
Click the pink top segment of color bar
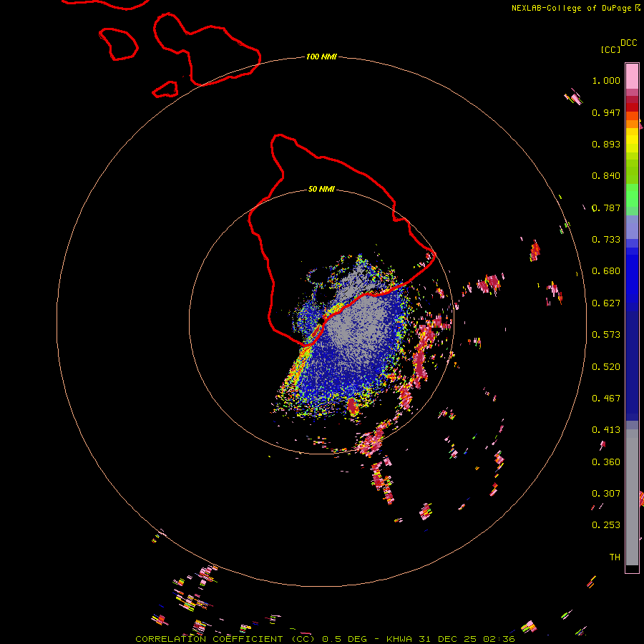(x=632, y=76)
